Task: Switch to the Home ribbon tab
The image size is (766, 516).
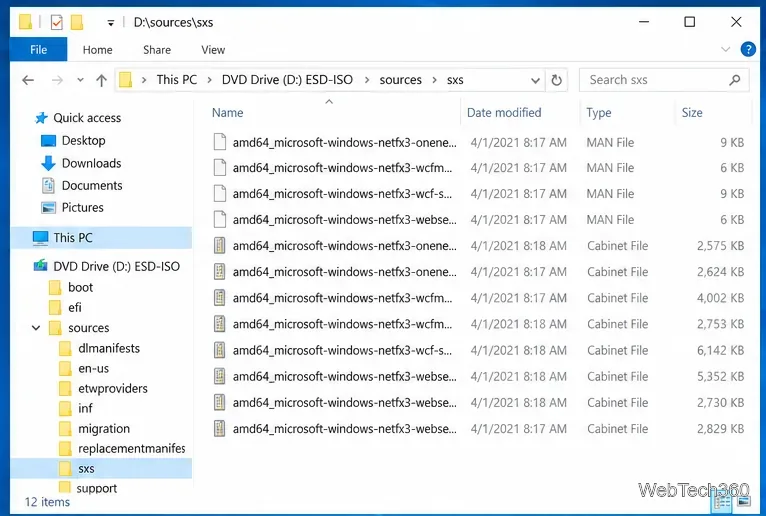Action: point(97,50)
